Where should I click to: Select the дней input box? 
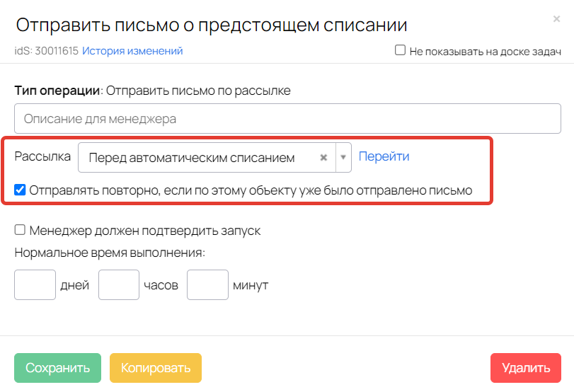(x=35, y=284)
